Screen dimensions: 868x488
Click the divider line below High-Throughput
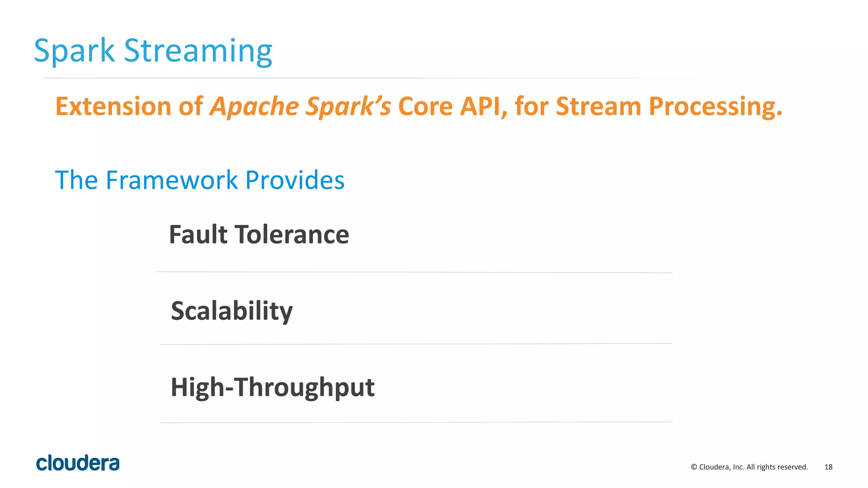pyautogui.click(x=416, y=422)
